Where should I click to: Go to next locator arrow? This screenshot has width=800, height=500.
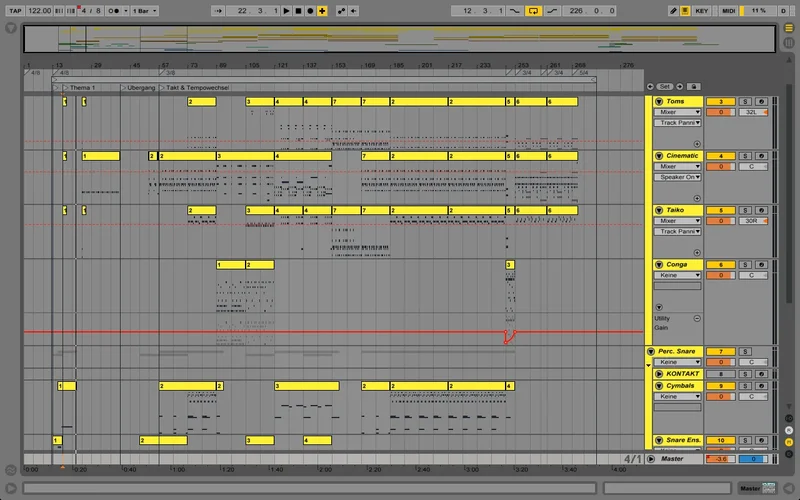680,87
